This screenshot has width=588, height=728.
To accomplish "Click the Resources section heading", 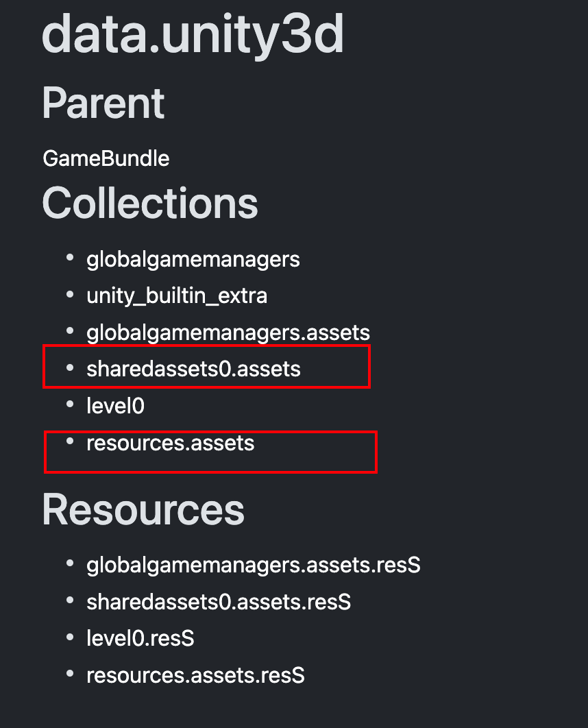I will (143, 509).
